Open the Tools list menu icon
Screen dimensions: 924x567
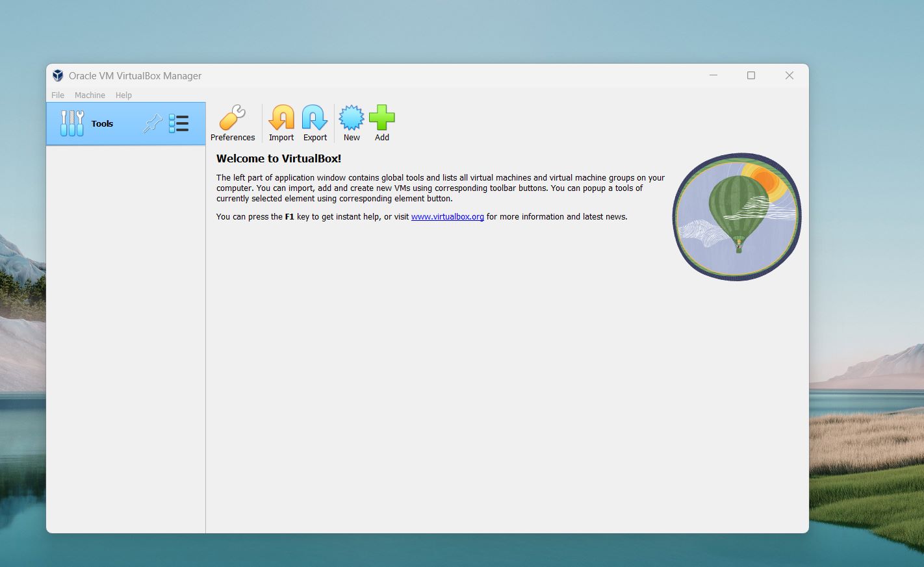coord(179,123)
